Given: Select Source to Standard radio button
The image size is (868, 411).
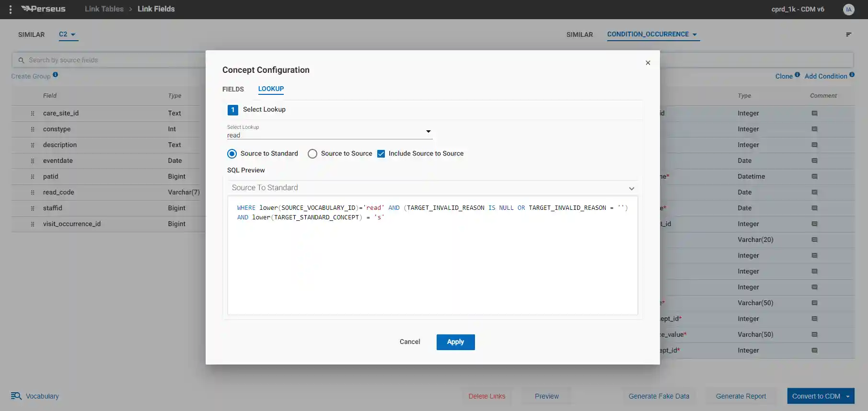Looking at the screenshot, I should [232, 154].
